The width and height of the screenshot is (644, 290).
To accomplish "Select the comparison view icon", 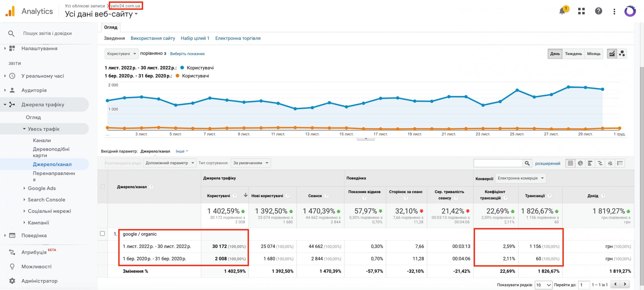I will point(600,163).
